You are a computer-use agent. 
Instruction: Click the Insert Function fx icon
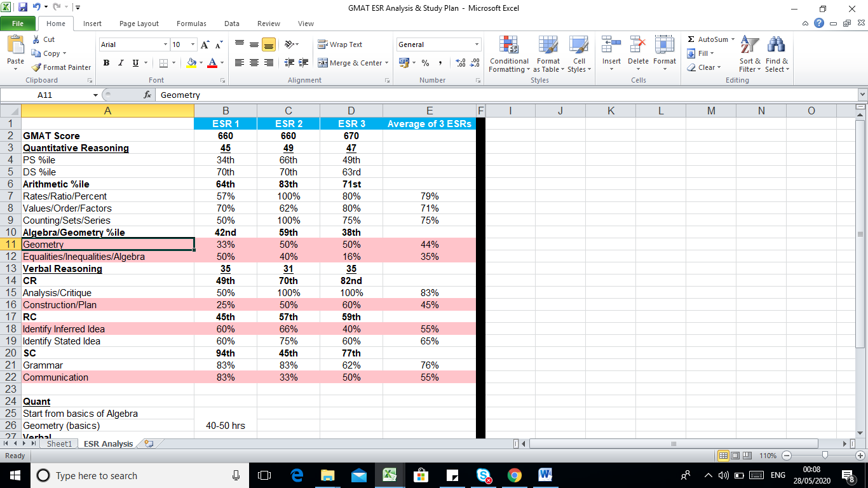pos(147,95)
